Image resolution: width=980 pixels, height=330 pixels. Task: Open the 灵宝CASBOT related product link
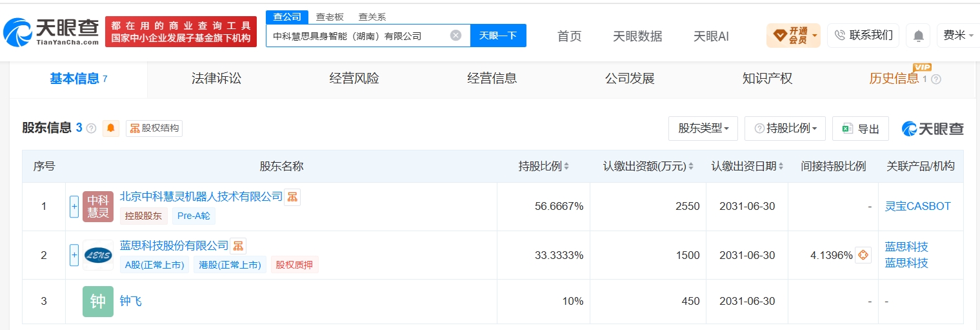(x=918, y=207)
